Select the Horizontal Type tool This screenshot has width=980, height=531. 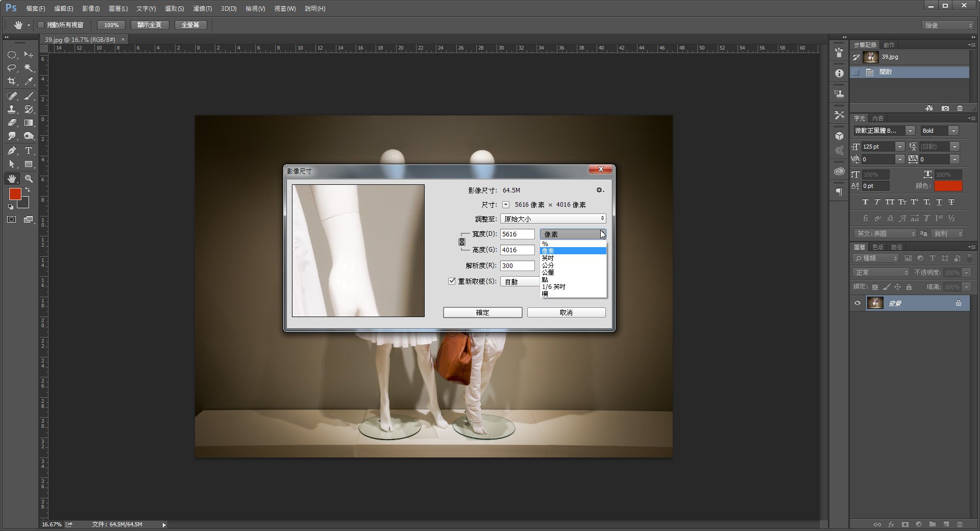(29, 151)
